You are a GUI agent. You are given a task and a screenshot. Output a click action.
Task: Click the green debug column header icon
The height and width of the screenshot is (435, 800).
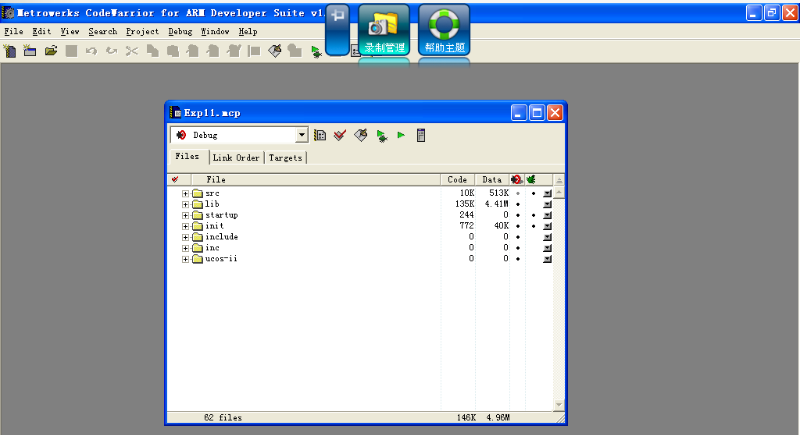(x=531, y=180)
